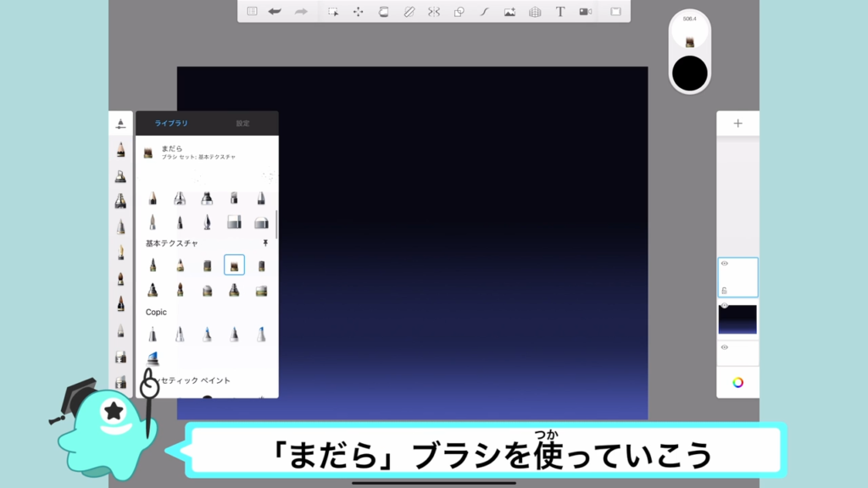Image resolution: width=868 pixels, height=488 pixels.
Task: Select the Selection marquee tool
Action: 333,12
